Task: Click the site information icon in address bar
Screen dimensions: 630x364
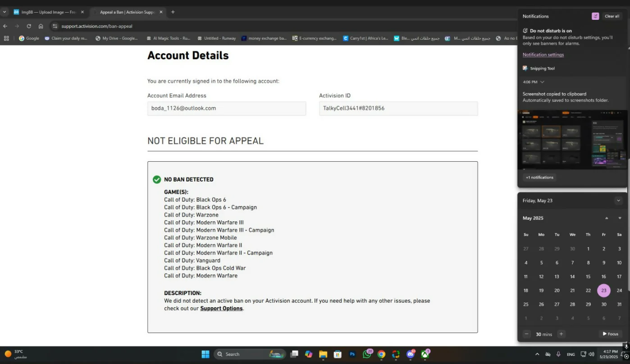Action: 55,26
